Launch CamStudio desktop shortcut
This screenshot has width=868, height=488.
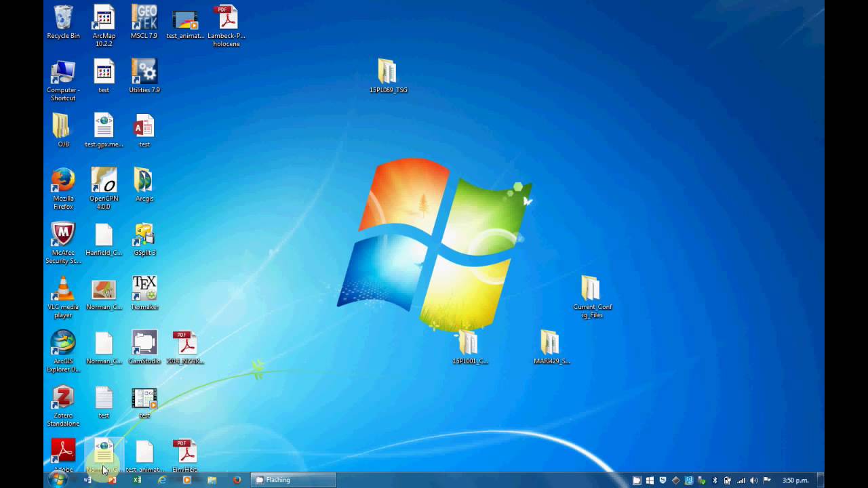pyautogui.click(x=144, y=348)
